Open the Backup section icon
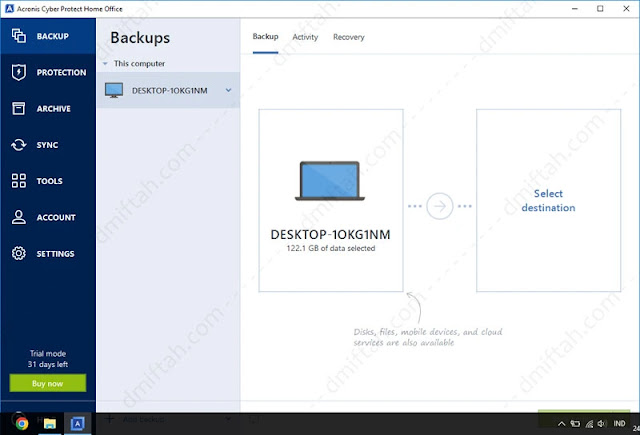The width and height of the screenshot is (640, 435). click(x=19, y=36)
